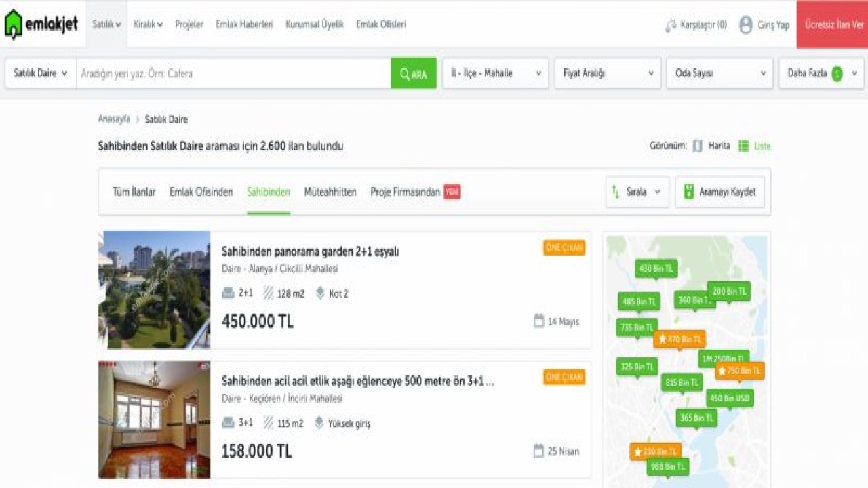868x488 pixels.
Task: Open the Karşılaştır compare icon
Action: (671, 25)
